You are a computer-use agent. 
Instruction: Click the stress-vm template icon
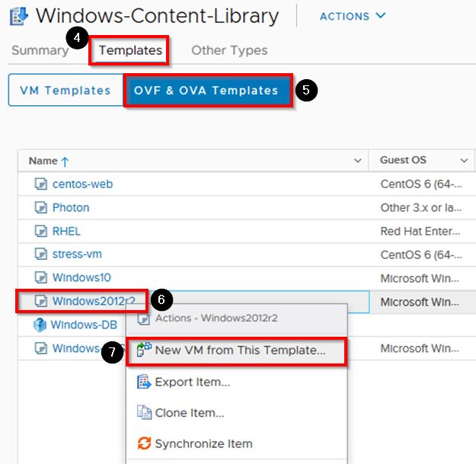40,254
